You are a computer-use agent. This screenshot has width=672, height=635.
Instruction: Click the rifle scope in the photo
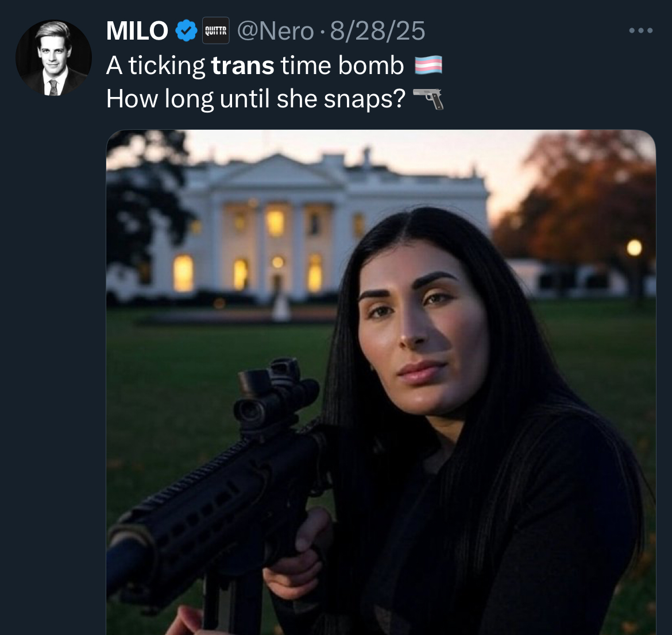tap(276, 394)
